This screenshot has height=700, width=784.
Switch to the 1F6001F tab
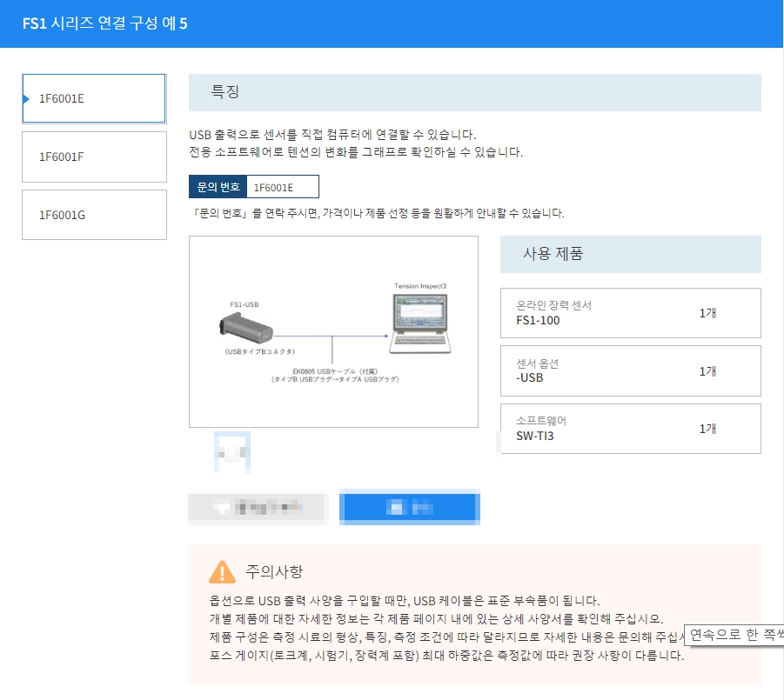[x=94, y=157]
